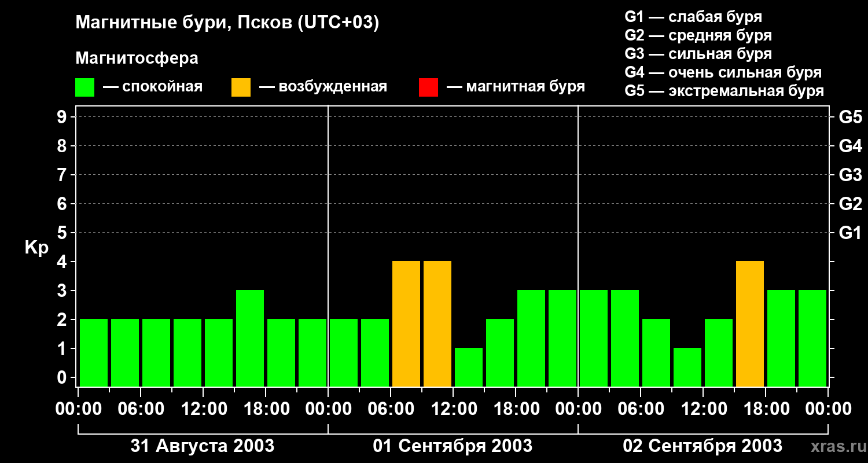
Task: Click the "— возбужденная" legend label
Action: pyautogui.click(x=323, y=87)
